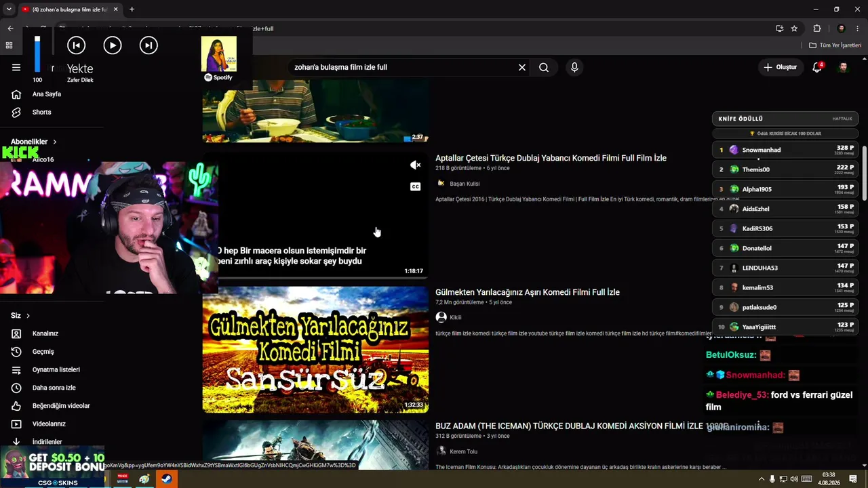Open the YouTube hamburger guide menu

(x=16, y=67)
